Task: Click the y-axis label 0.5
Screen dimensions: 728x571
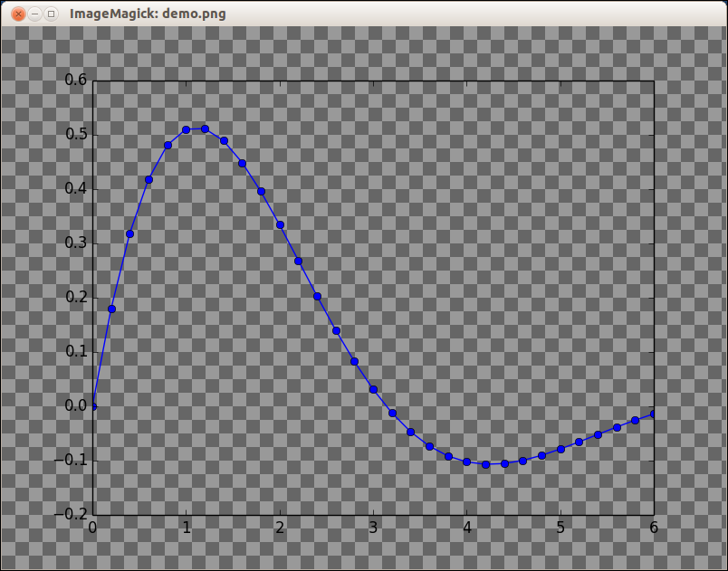Action: [x=76, y=135]
